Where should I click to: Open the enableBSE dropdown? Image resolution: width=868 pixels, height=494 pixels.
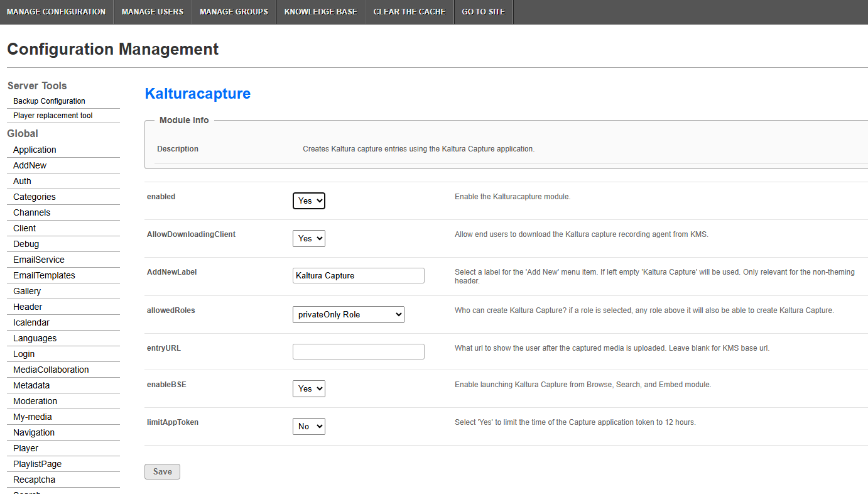pyautogui.click(x=309, y=388)
